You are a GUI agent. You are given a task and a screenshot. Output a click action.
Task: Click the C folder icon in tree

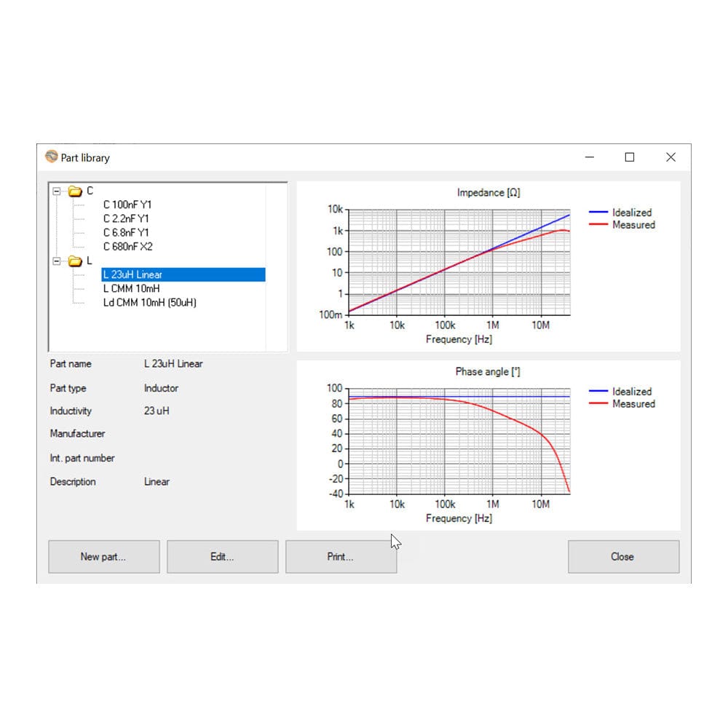75,191
